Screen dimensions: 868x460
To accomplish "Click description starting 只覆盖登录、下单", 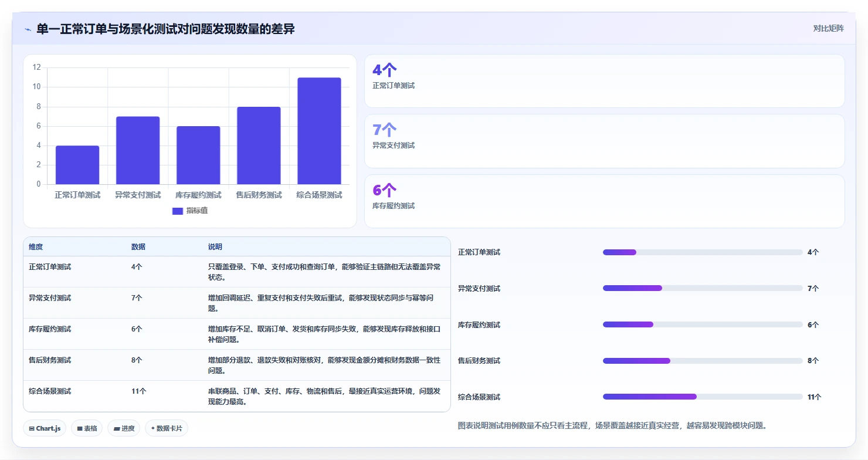I will tap(324, 272).
